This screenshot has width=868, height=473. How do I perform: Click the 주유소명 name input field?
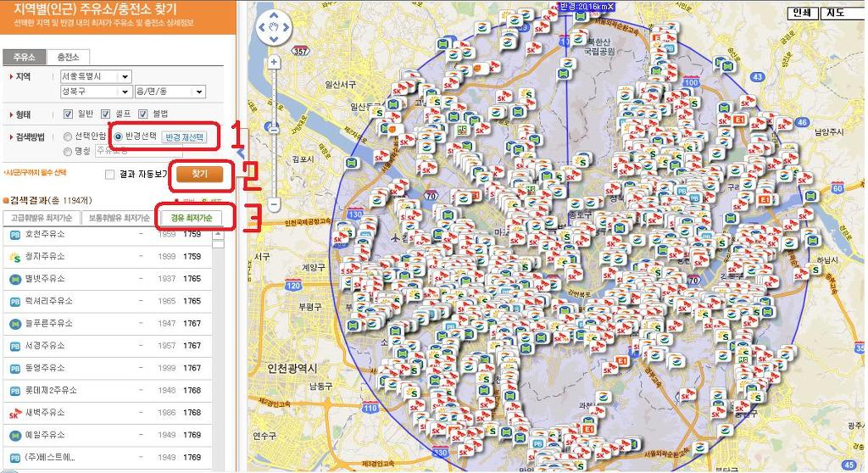tap(139, 151)
